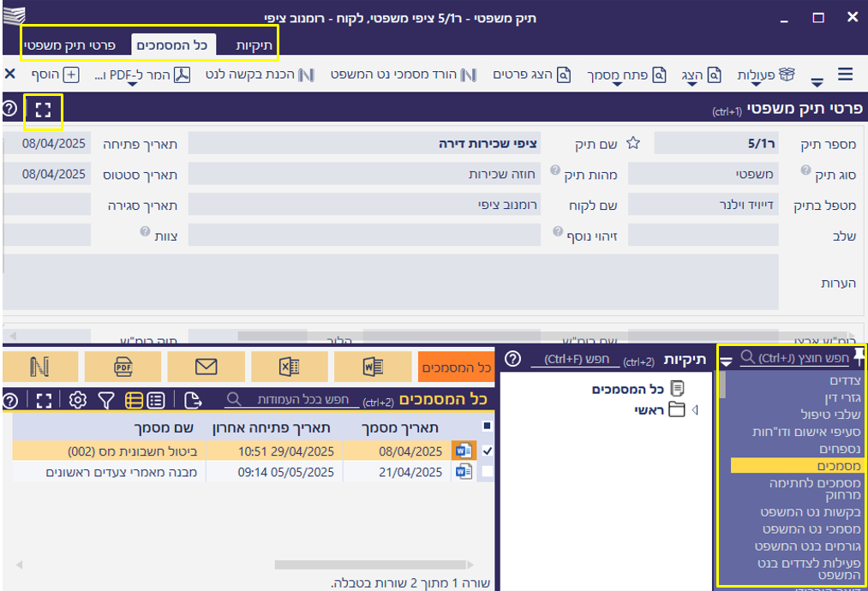Select שלבי טיפול in the side navigation
The width and height of the screenshot is (868, 591).
(x=831, y=415)
